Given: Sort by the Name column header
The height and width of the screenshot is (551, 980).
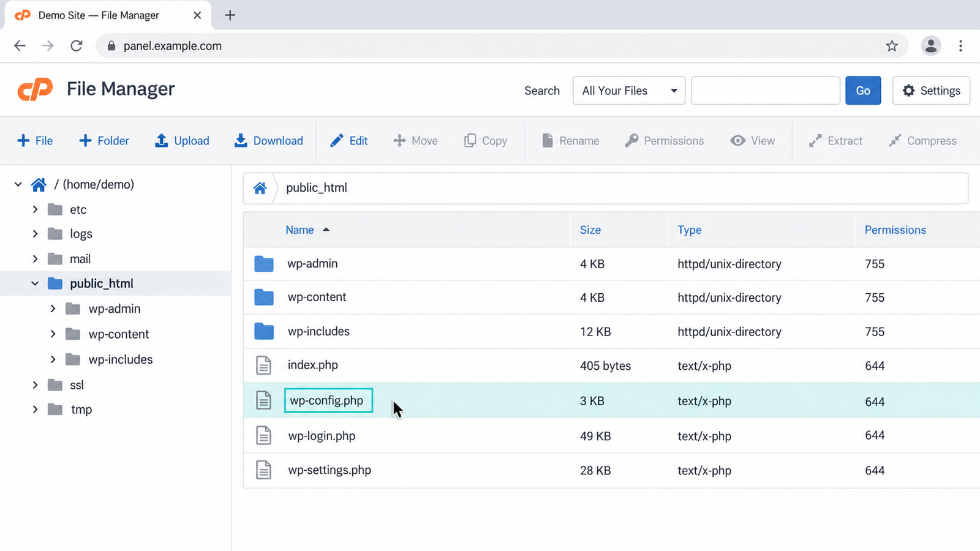Looking at the screenshot, I should click(300, 230).
